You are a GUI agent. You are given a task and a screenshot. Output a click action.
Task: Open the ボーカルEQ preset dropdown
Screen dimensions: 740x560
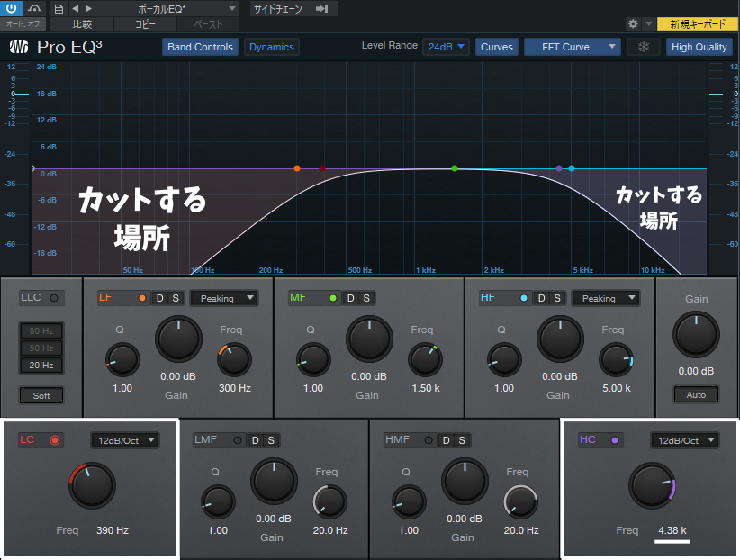tap(167, 8)
